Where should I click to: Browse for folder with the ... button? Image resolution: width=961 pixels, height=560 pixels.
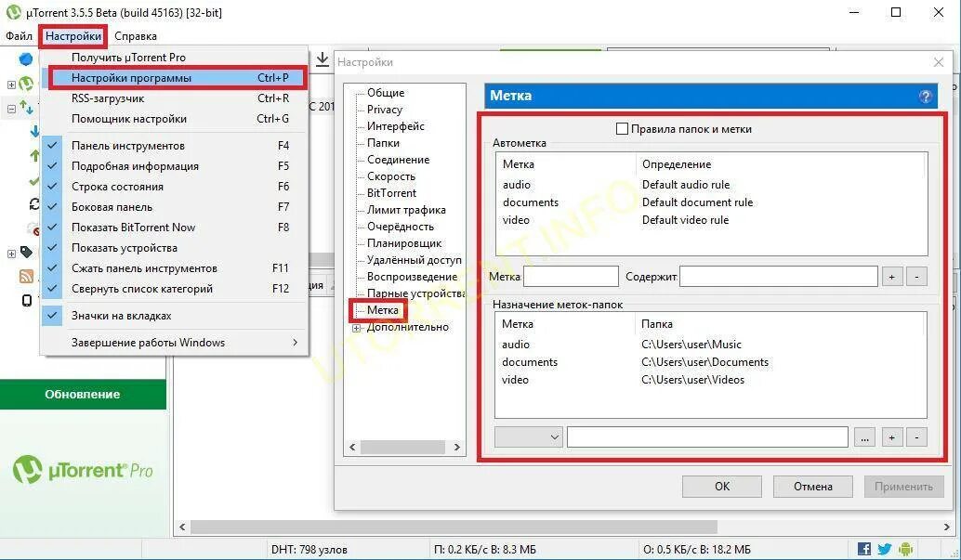coord(864,436)
